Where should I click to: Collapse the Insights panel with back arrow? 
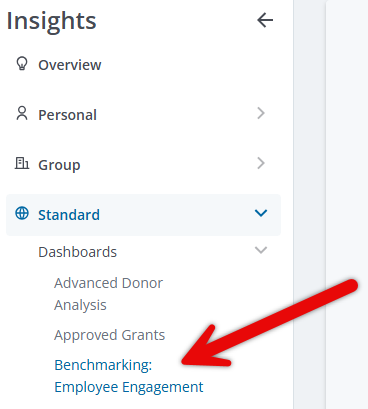265,21
